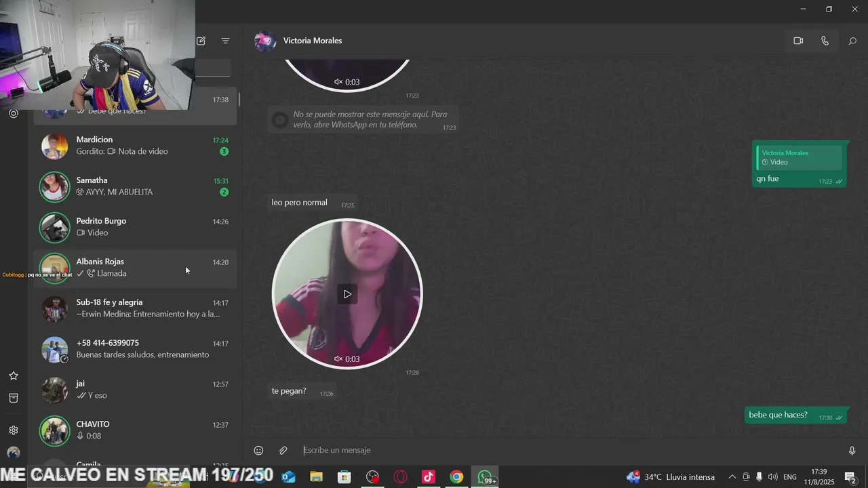Click the quoted Video reply in 'qn fue' message
Image resolution: width=868 pixels, height=488 pixels.
click(800, 157)
